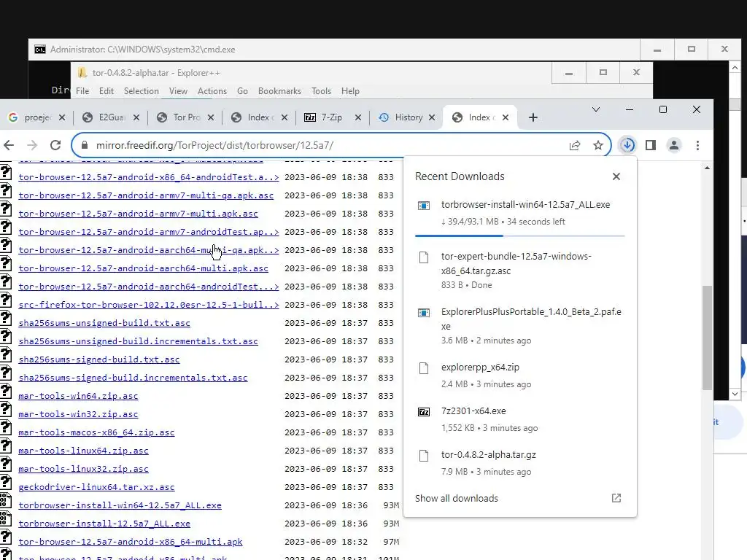The width and height of the screenshot is (747, 560).
Task: Open Bookmarks menu in Explorer++
Action: click(x=279, y=91)
